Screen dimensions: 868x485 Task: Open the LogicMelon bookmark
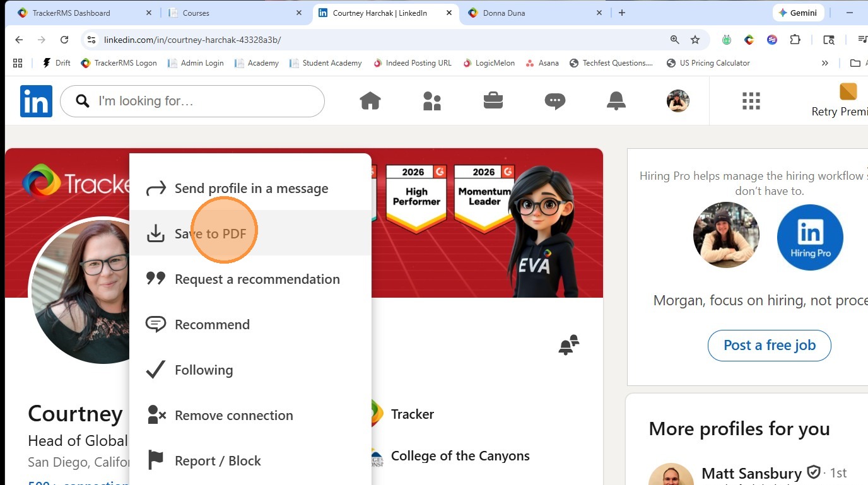pos(489,63)
